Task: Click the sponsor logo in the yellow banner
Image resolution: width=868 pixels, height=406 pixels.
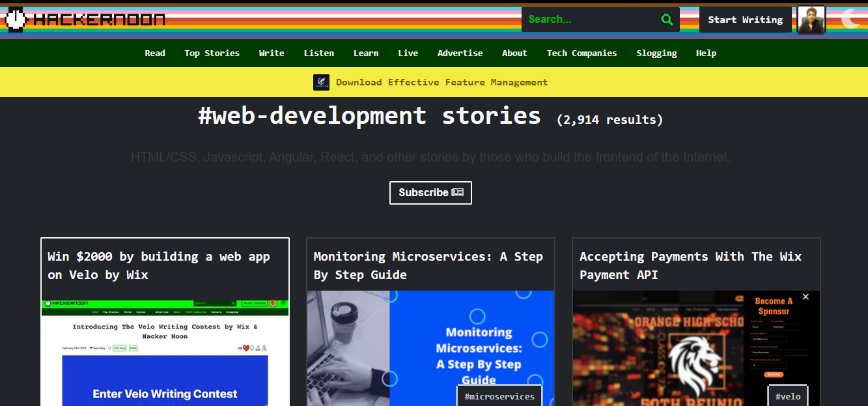Action: (x=322, y=82)
